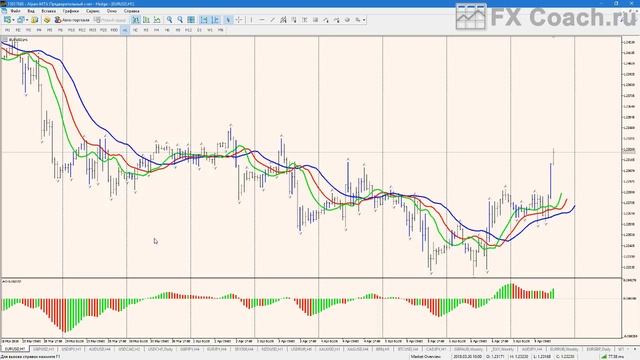Viewport: 640px width, 360px height.
Task: Toggle chart shift icon
Action: [215, 20]
